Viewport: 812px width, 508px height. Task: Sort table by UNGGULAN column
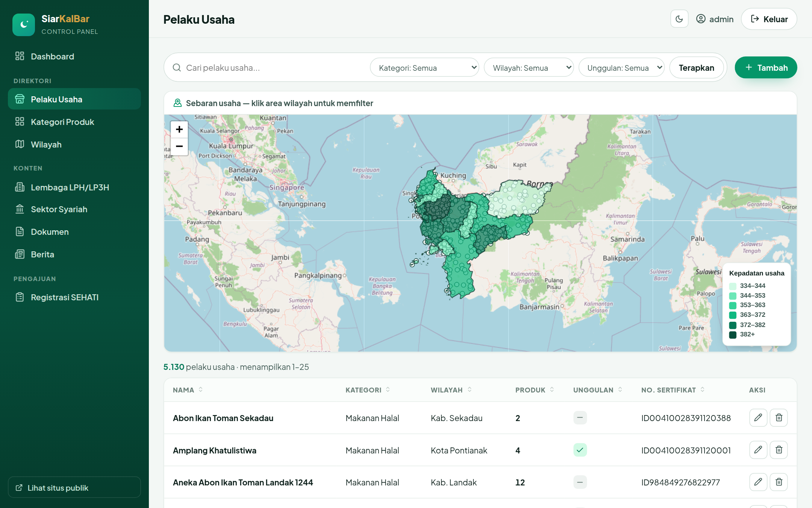(x=598, y=390)
